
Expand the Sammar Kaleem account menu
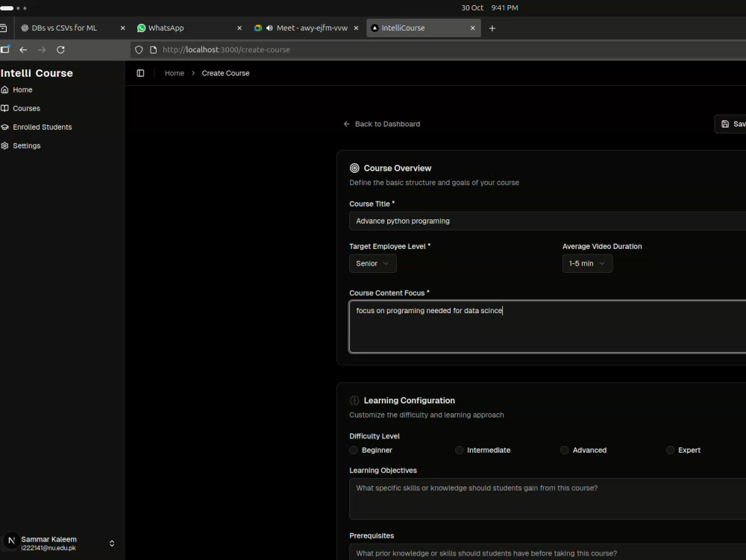pyautogui.click(x=112, y=544)
